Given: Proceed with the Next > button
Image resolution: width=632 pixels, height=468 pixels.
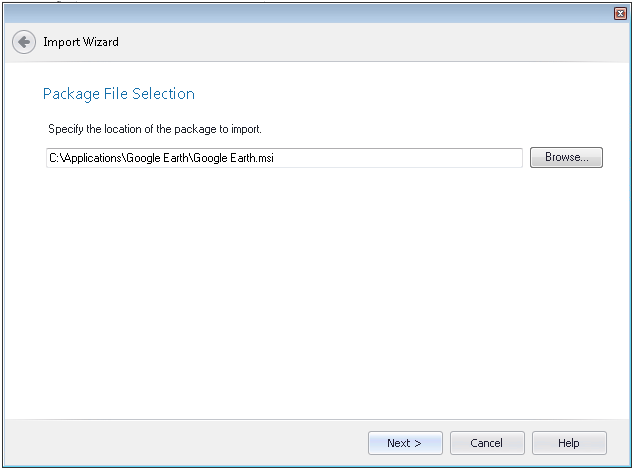Looking at the screenshot, I should [404, 443].
